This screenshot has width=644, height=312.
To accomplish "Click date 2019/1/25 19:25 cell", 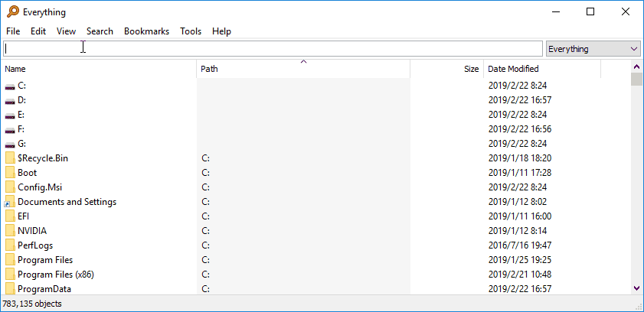I will [x=520, y=260].
